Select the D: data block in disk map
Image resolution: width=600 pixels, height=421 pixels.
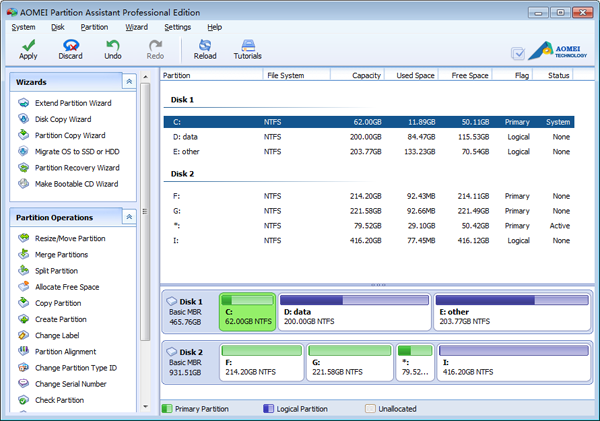point(354,313)
